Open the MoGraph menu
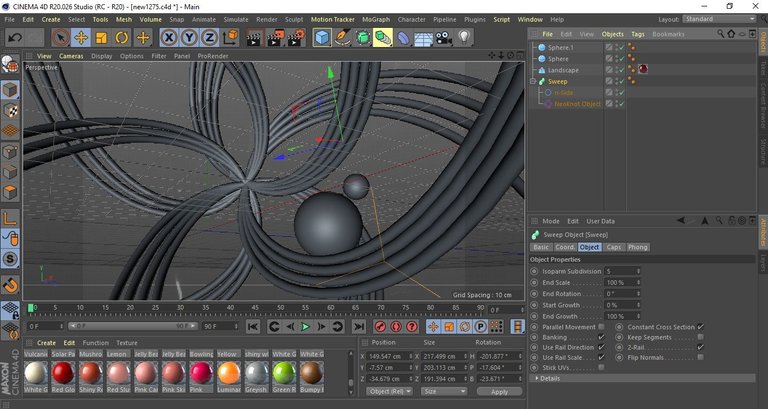Image resolution: width=768 pixels, height=409 pixels. (376, 20)
